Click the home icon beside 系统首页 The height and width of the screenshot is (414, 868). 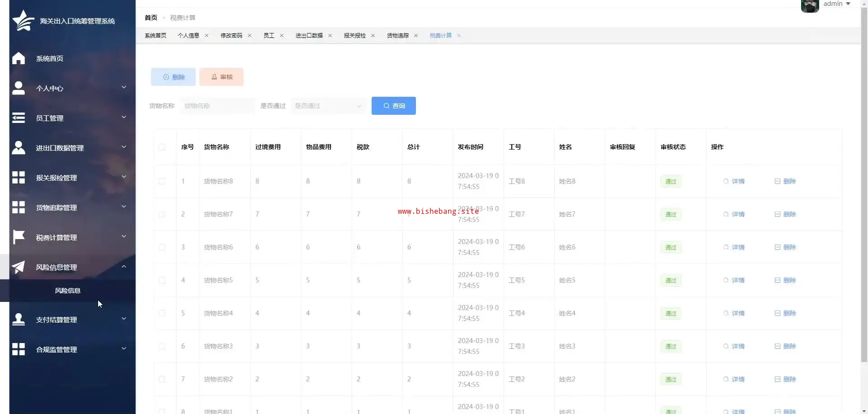pos(19,58)
